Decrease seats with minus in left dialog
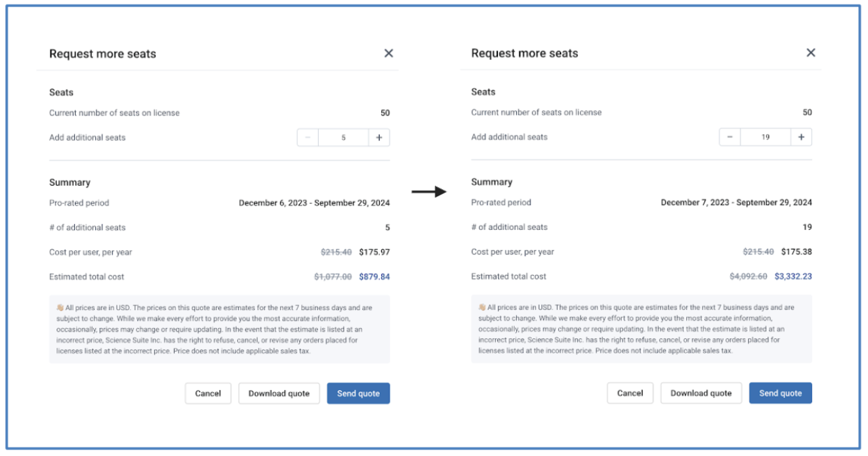The height and width of the screenshot is (456, 868). click(x=308, y=137)
